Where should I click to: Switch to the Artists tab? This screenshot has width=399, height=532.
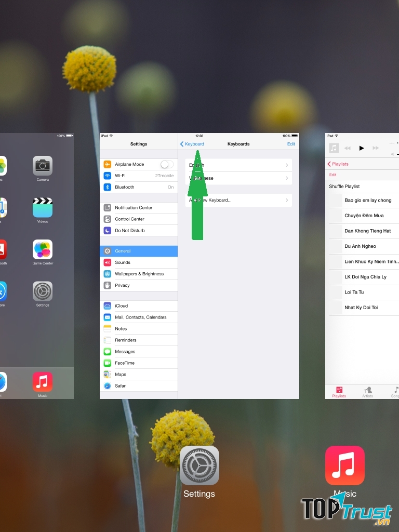click(x=367, y=392)
